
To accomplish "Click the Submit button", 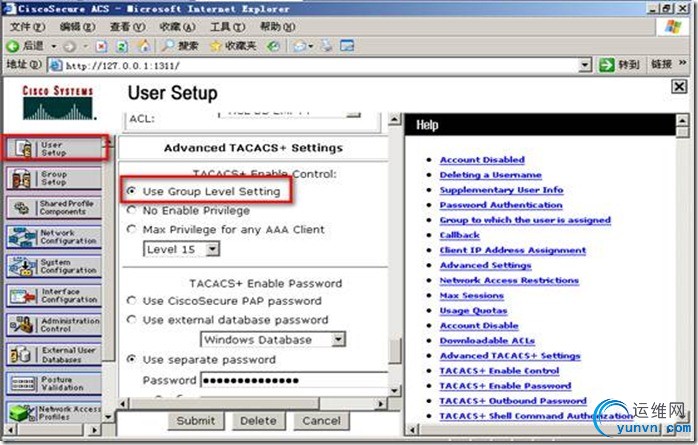I will tap(196, 421).
